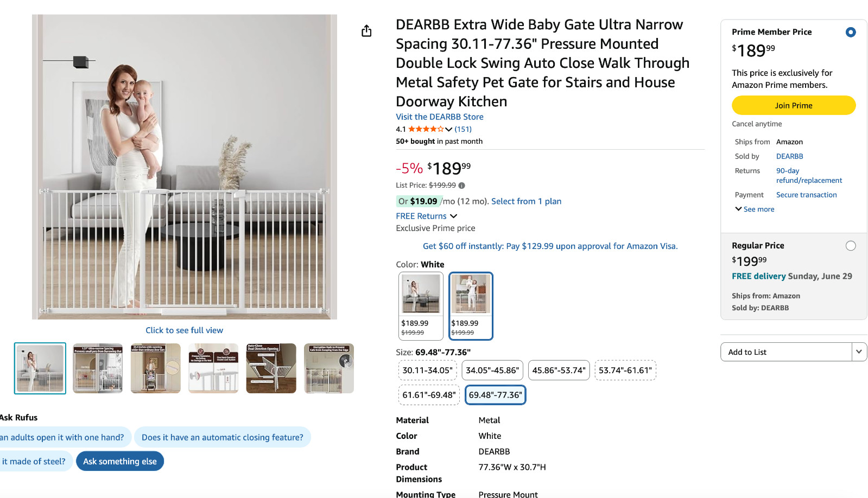Visit the DEARBB Store link
The width and height of the screenshot is (868, 498).
439,117
